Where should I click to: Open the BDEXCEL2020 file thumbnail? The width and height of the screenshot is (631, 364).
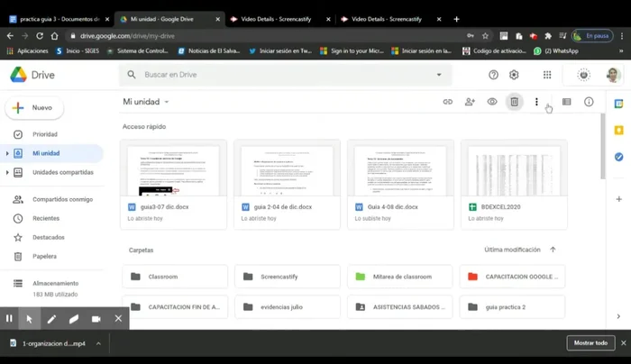click(514, 170)
